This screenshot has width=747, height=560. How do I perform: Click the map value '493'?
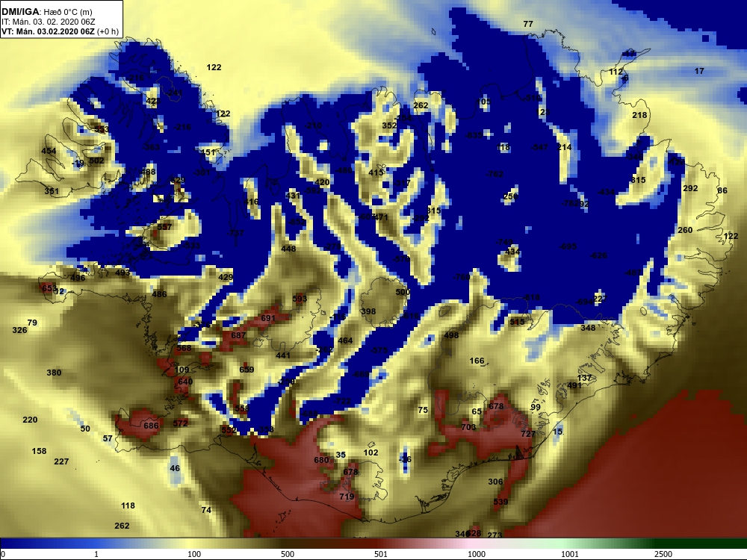coord(123,273)
